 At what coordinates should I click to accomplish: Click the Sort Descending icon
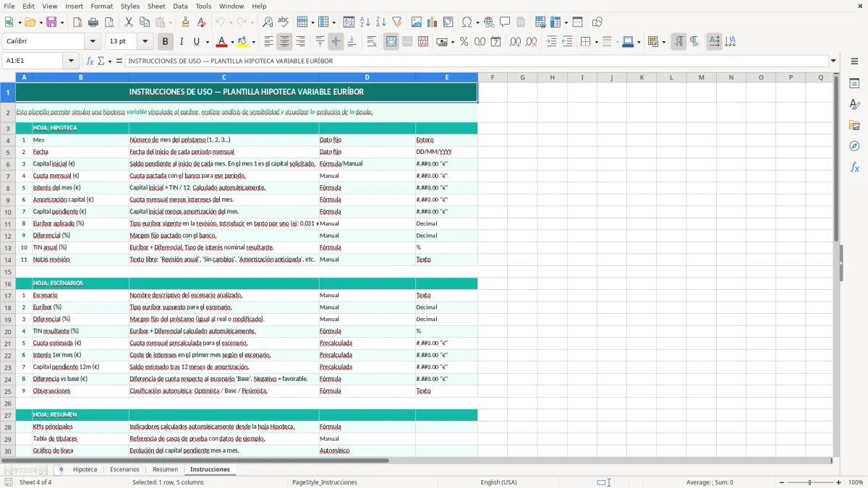click(380, 22)
